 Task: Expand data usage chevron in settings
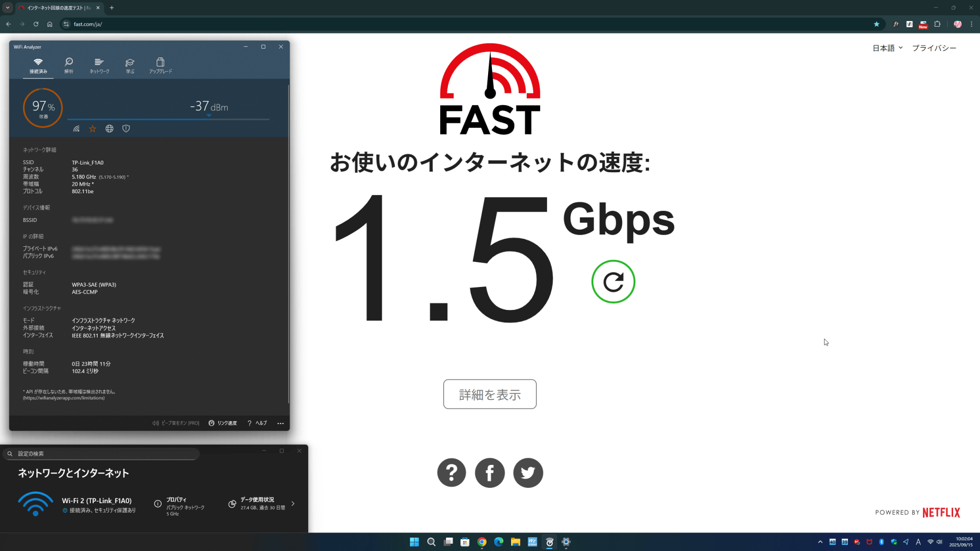pos(293,504)
